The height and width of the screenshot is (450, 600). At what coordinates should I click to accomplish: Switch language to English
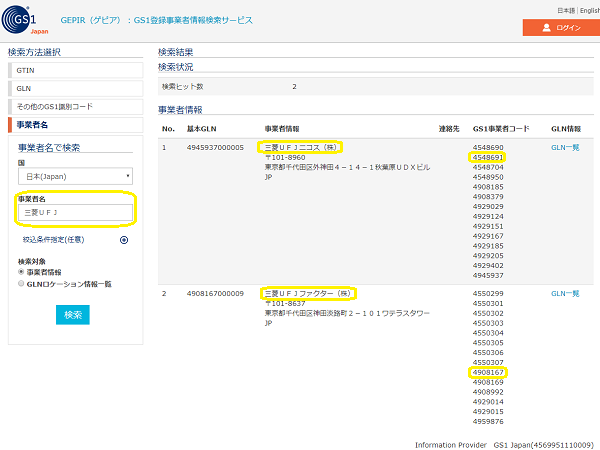click(x=590, y=11)
